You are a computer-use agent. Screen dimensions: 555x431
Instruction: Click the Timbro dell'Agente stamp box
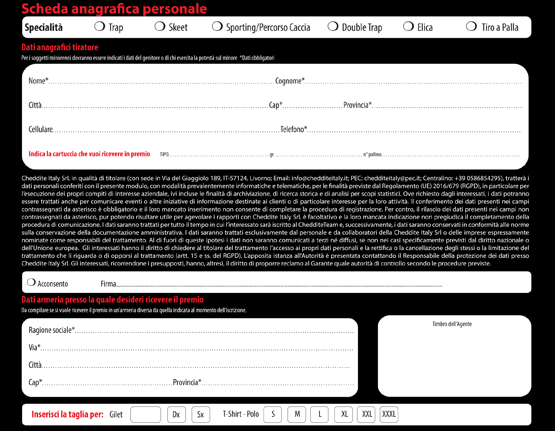(x=454, y=356)
